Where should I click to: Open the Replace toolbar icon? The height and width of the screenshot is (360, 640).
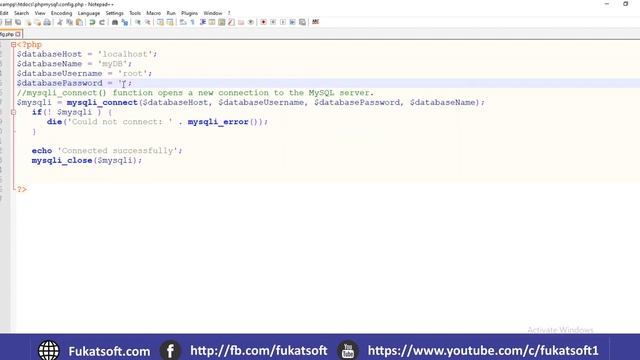click(124, 22)
